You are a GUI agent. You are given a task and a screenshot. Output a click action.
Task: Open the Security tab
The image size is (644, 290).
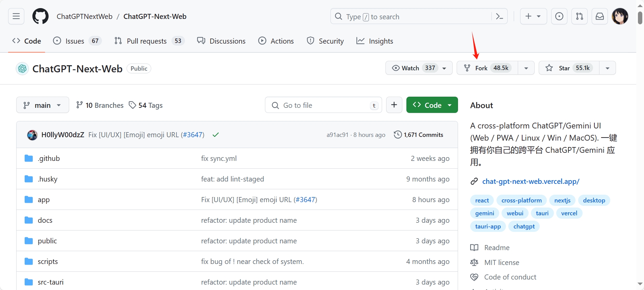click(x=325, y=41)
